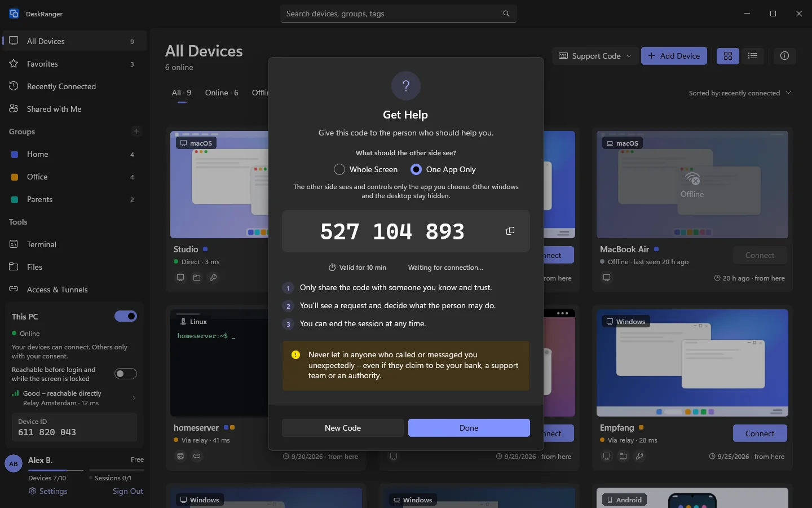Viewport: 812px width, 508px height.
Task: Connect to the Empfang device
Action: click(x=760, y=433)
